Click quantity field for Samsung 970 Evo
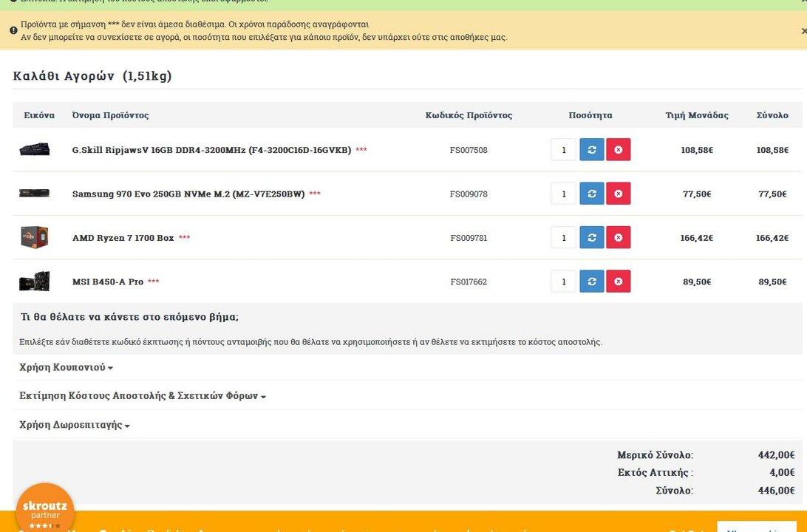The image size is (807, 532). (564, 194)
